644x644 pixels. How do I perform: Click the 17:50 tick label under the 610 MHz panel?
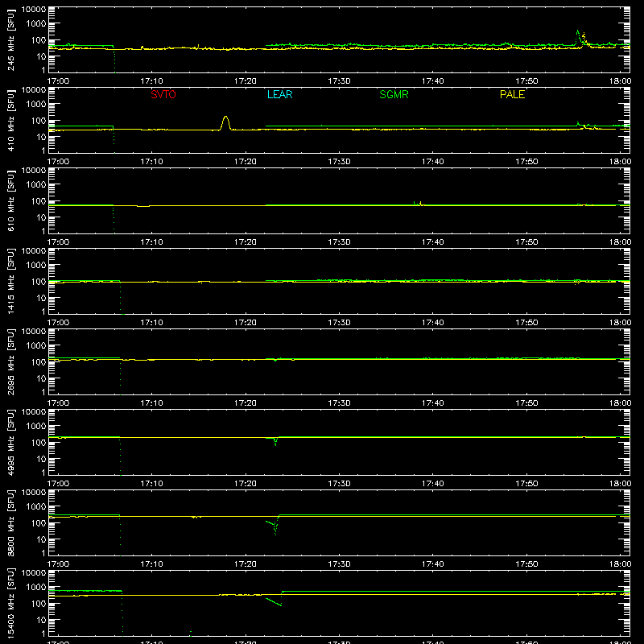(x=526, y=242)
